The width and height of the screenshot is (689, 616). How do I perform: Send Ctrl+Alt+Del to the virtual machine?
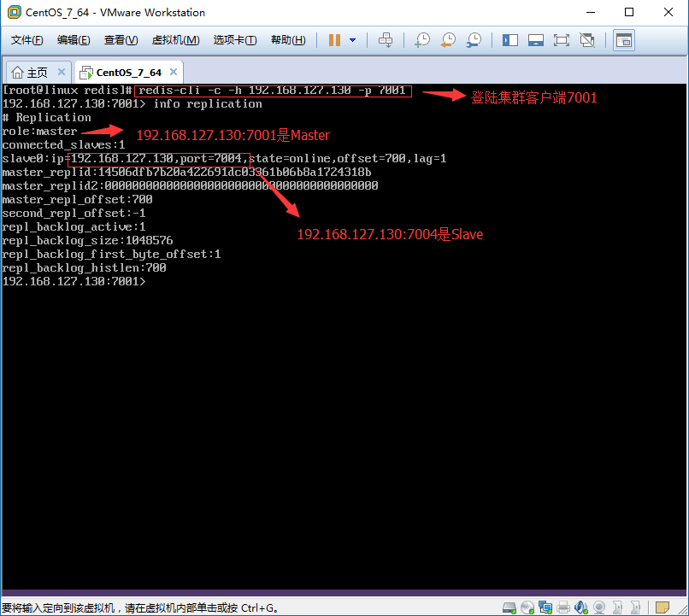coord(386,40)
